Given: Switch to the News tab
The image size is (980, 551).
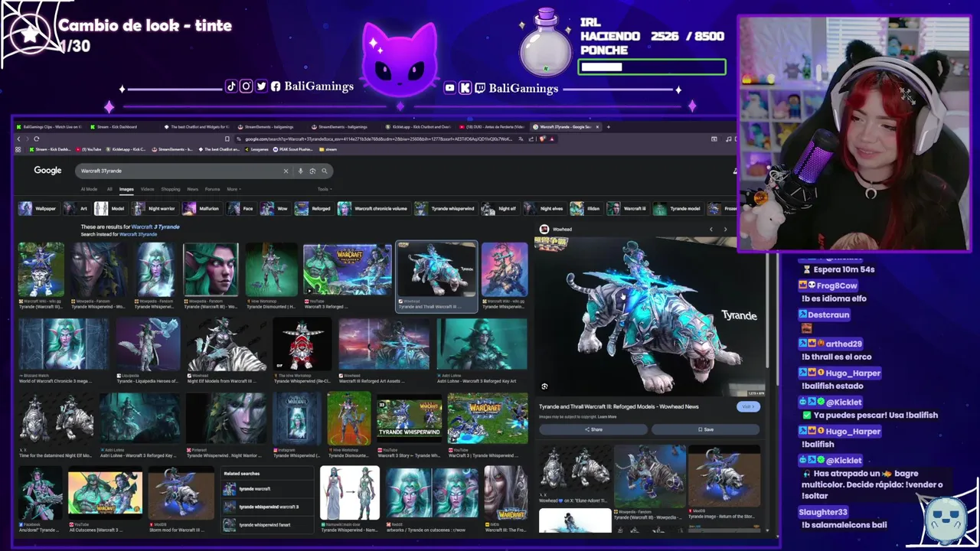Looking at the screenshot, I should tap(192, 189).
